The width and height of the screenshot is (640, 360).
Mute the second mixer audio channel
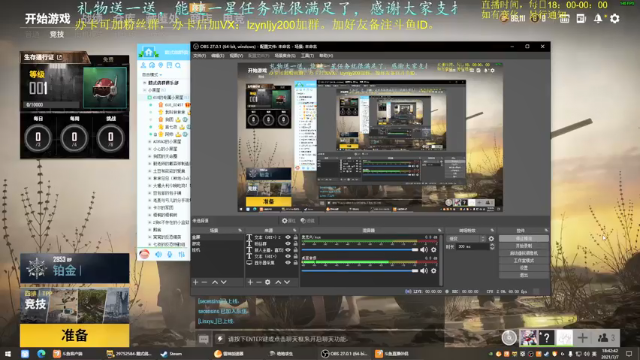[424, 270]
